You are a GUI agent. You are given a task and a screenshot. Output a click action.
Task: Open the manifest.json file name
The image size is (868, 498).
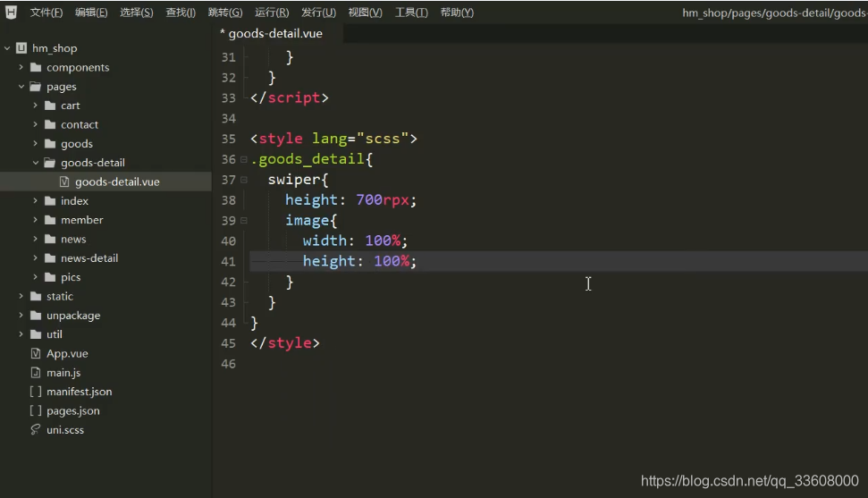coord(80,392)
